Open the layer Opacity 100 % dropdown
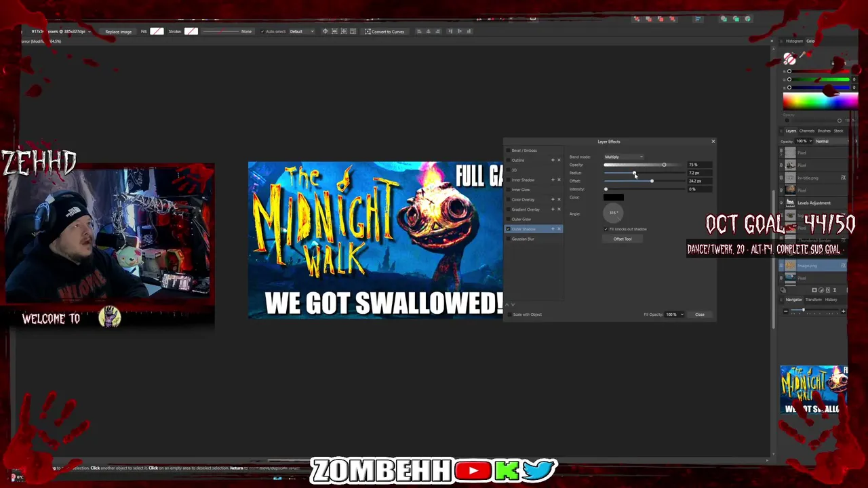The height and width of the screenshot is (488, 868). [804, 141]
